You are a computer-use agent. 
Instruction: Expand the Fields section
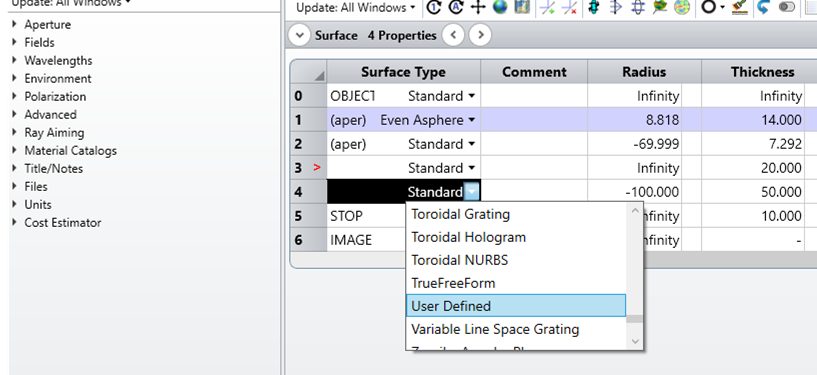14,42
